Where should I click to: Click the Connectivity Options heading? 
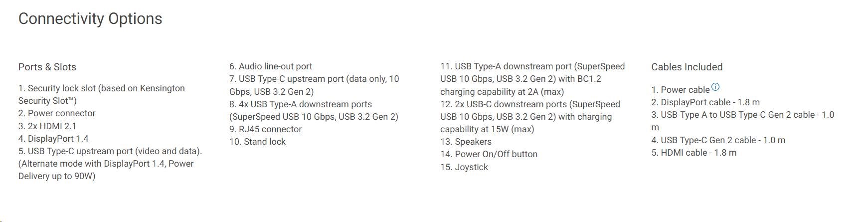coord(90,19)
